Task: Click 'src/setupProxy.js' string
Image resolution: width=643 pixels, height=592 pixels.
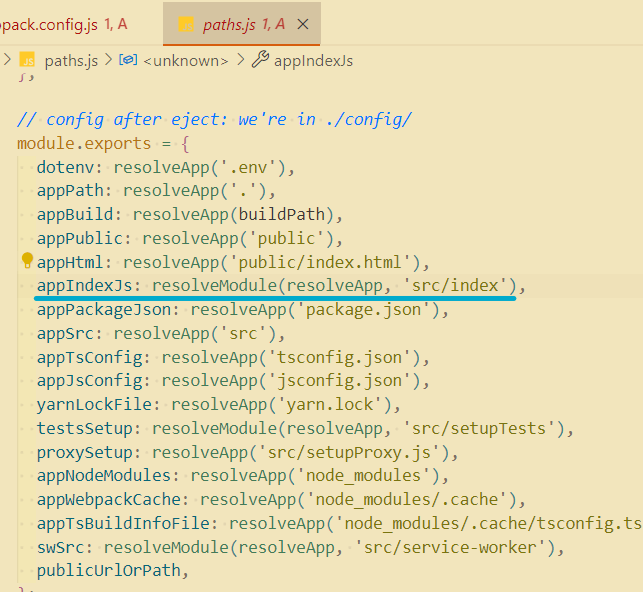Action: pyautogui.click(x=349, y=453)
